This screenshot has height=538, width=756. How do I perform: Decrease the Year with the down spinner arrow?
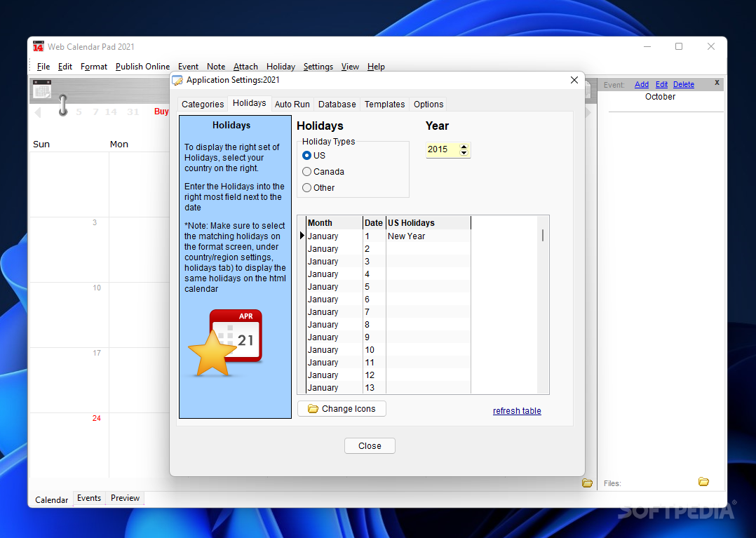tap(464, 153)
